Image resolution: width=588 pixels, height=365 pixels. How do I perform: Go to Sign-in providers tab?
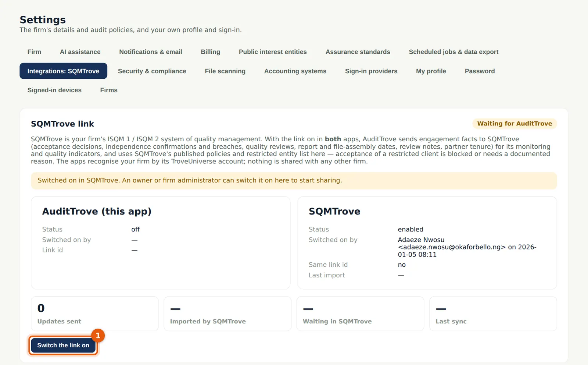pos(371,71)
